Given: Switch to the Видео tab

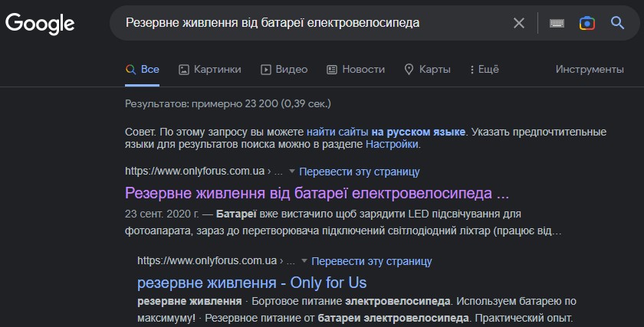Looking at the screenshot, I should point(284,69).
